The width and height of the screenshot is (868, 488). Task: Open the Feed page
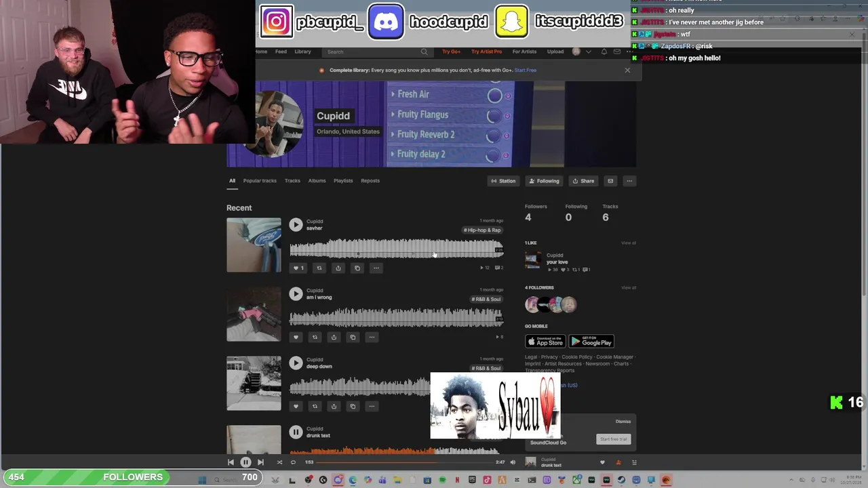281,52
